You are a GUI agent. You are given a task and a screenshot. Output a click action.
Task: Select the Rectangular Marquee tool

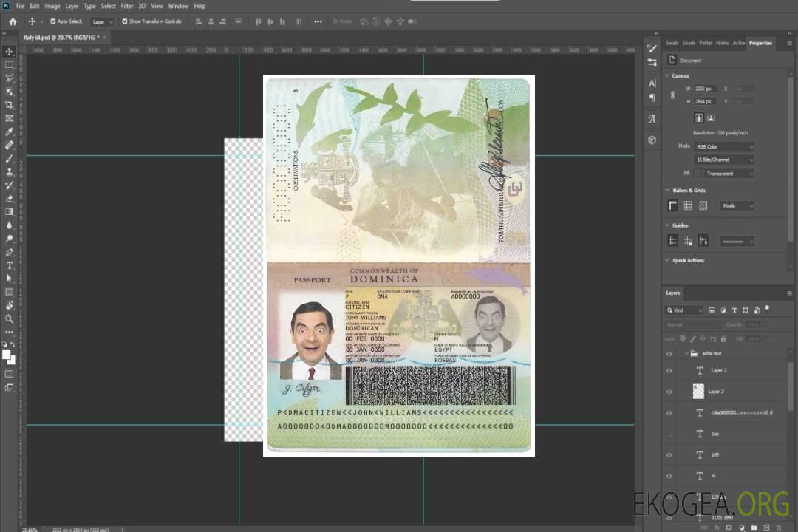coord(9,65)
